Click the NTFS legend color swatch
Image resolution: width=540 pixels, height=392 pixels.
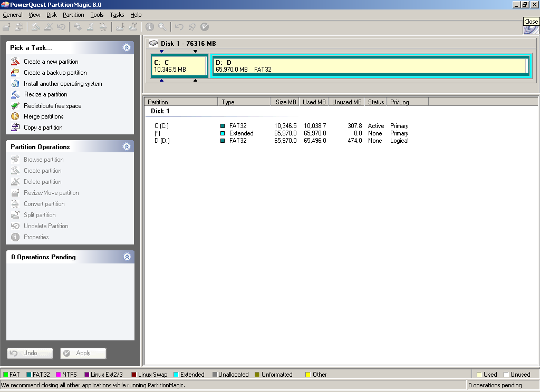click(x=58, y=375)
